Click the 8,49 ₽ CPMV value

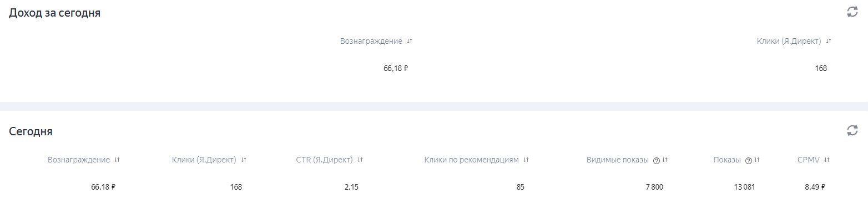pyautogui.click(x=815, y=187)
